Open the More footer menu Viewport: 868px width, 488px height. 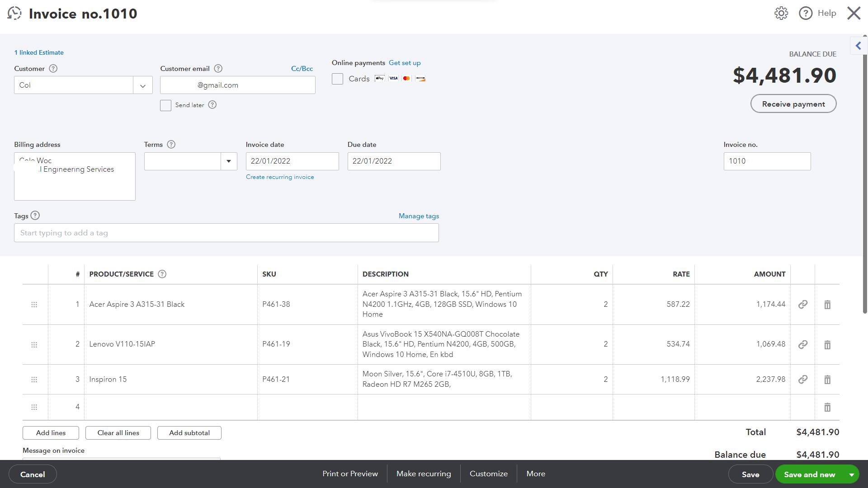point(536,474)
